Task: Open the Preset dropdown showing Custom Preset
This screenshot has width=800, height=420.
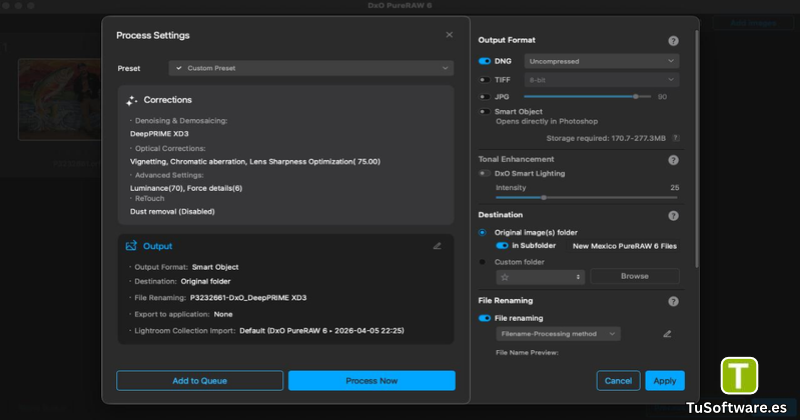Action: pos(311,68)
